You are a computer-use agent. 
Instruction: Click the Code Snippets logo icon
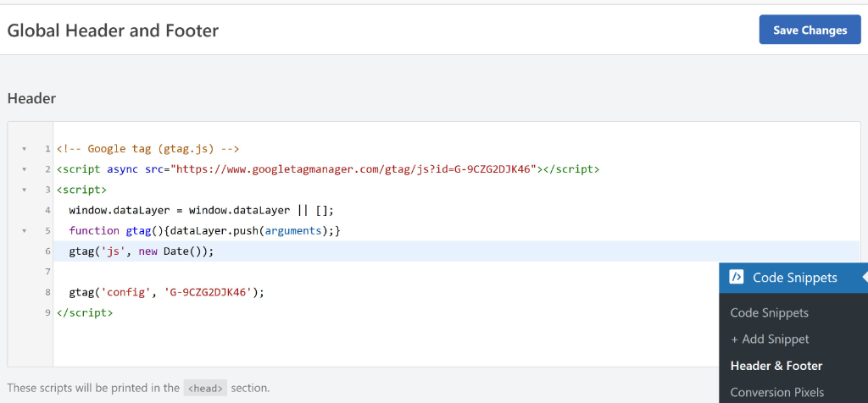coord(737,277)
